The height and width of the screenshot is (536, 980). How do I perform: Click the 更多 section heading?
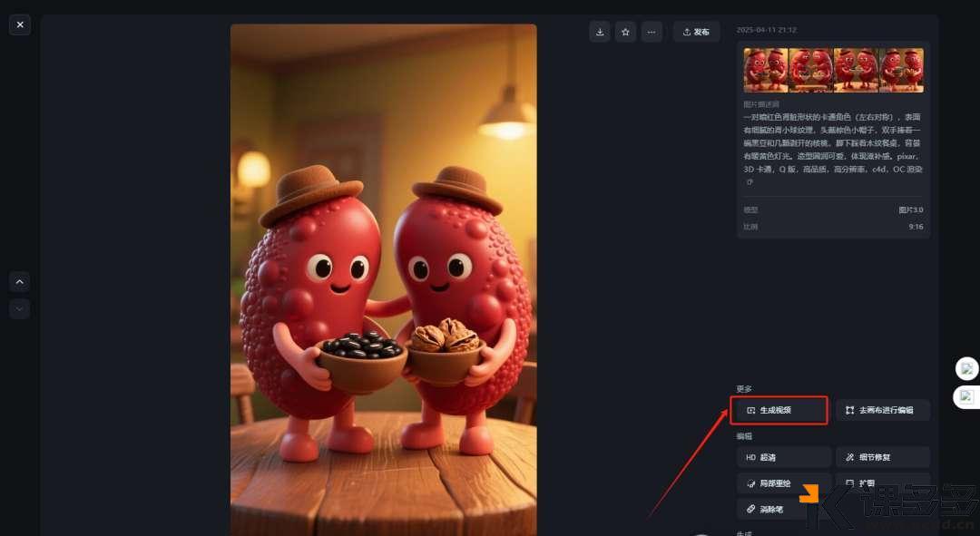coord(744,388)
